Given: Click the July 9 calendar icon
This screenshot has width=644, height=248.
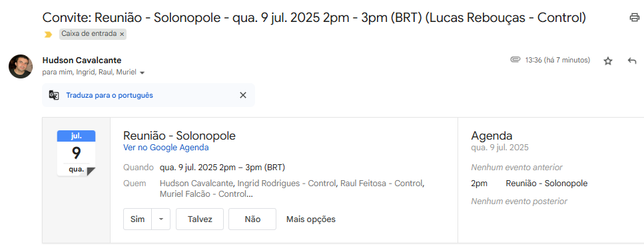Looking at the screenshot, I should click(x=76, y=154).
